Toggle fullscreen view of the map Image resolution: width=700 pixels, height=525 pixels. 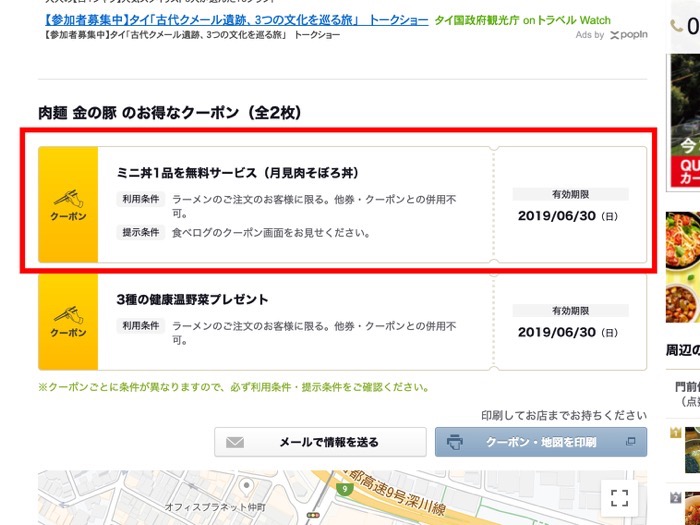point(619,498)
